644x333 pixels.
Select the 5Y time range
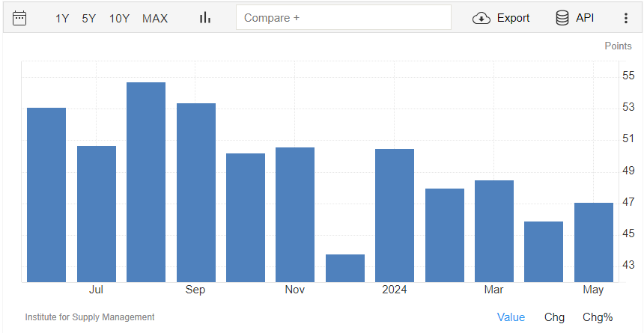click(88, 19)
